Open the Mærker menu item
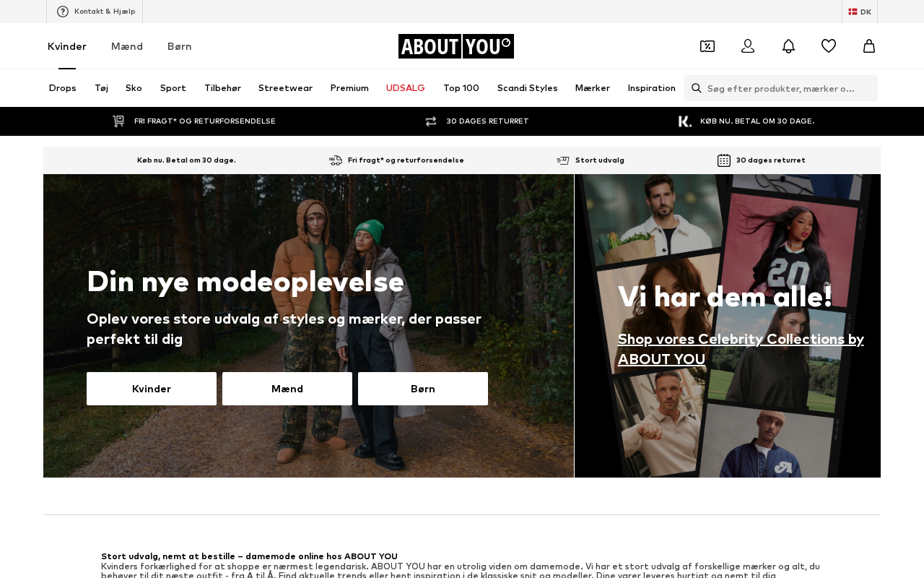 point(593,88)
